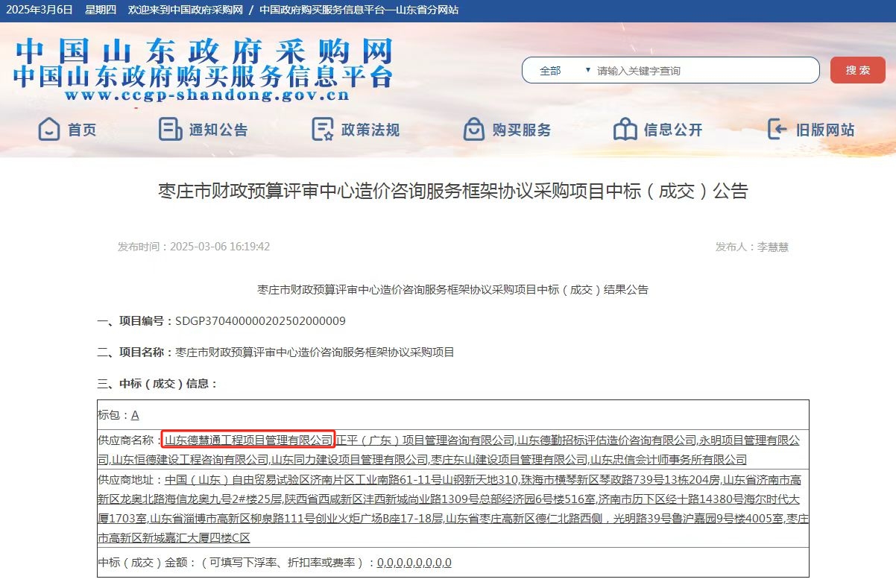
Task: Click the red 搜索 button
Action: pos(858,70)
